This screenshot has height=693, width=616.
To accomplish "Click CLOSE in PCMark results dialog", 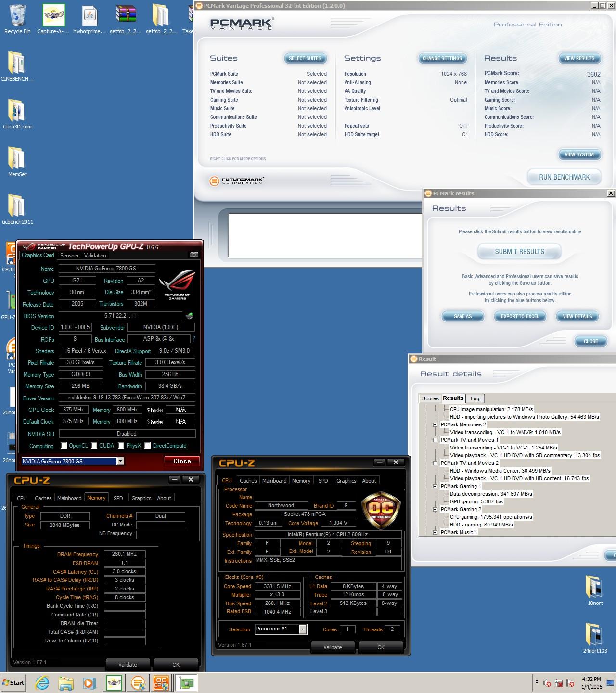I will [591, 341].
